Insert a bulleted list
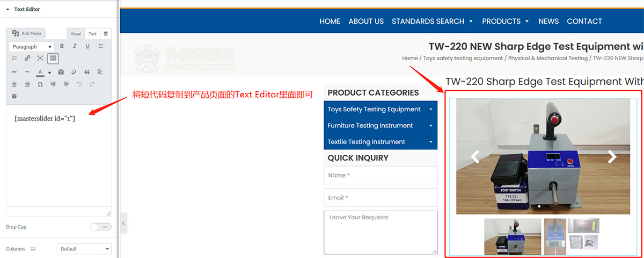644x258 pixels. pos(101,46)
